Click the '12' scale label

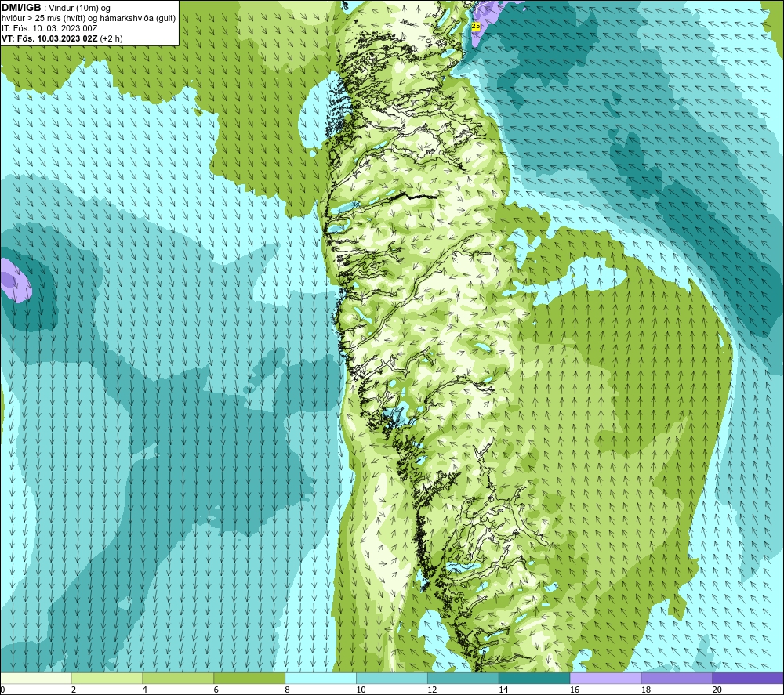coord(432,690)
